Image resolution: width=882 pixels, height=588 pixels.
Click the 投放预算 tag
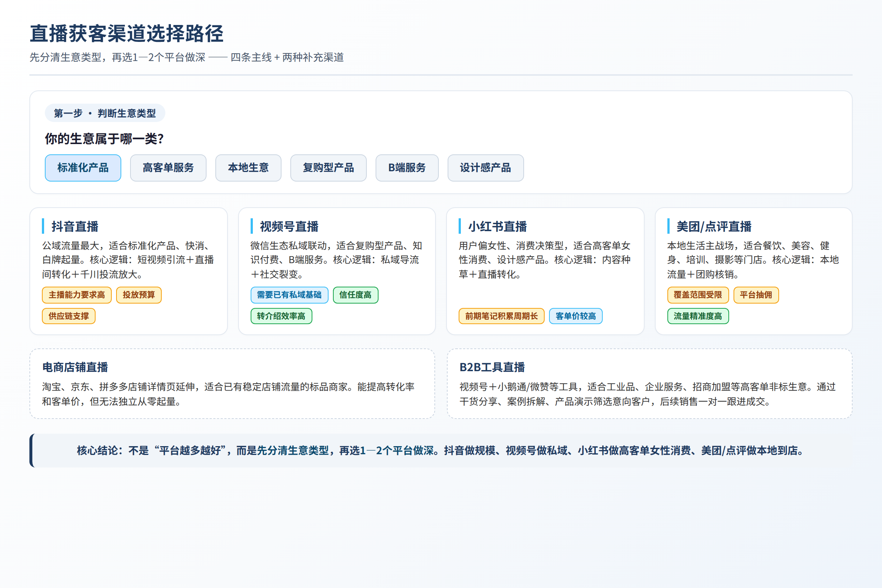pos(139,295)
